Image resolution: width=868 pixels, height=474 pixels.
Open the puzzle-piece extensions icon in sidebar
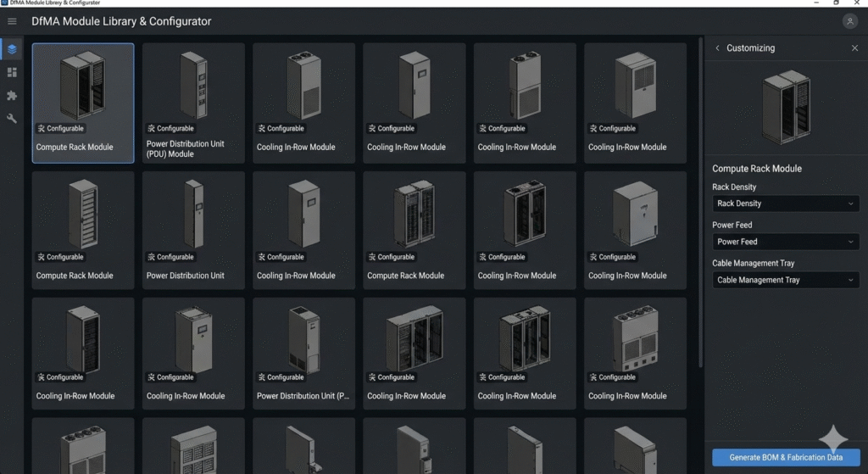12,95
